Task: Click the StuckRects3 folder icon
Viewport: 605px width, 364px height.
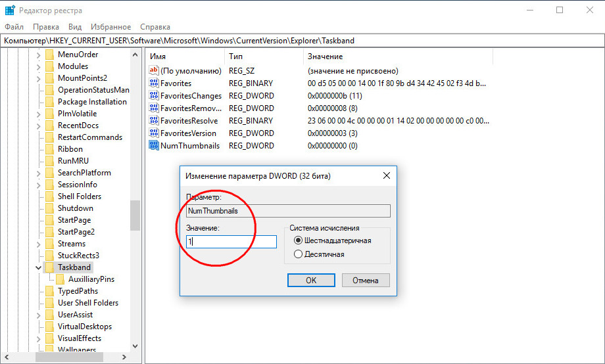Action: [x=49, y=256]
